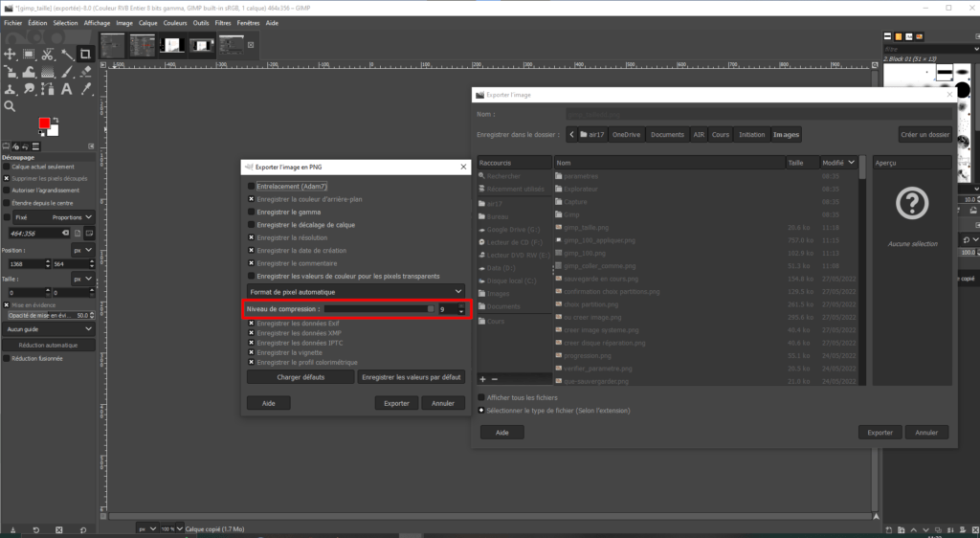980x538 pixels.
Task: Pick the Rectangle Select tool
Action: 29,55
